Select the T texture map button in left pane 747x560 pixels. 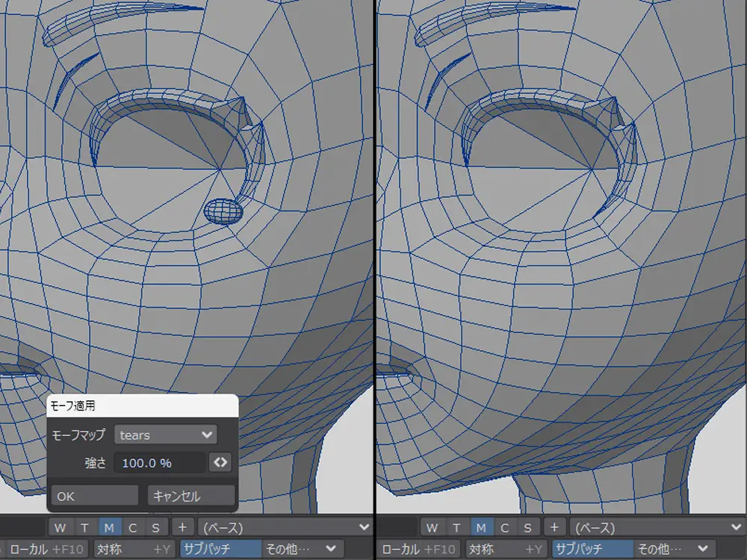pyautogui.click(x=85, y=528)
